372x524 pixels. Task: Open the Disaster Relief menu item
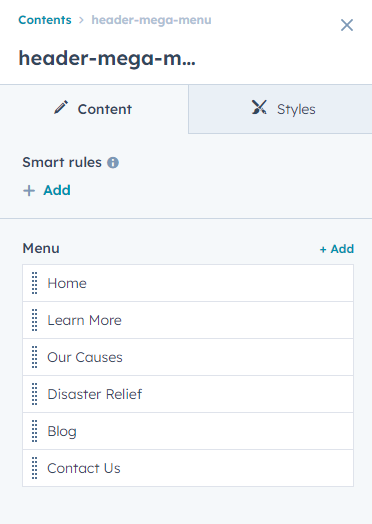pyautogui.click(x=188, y=394)
